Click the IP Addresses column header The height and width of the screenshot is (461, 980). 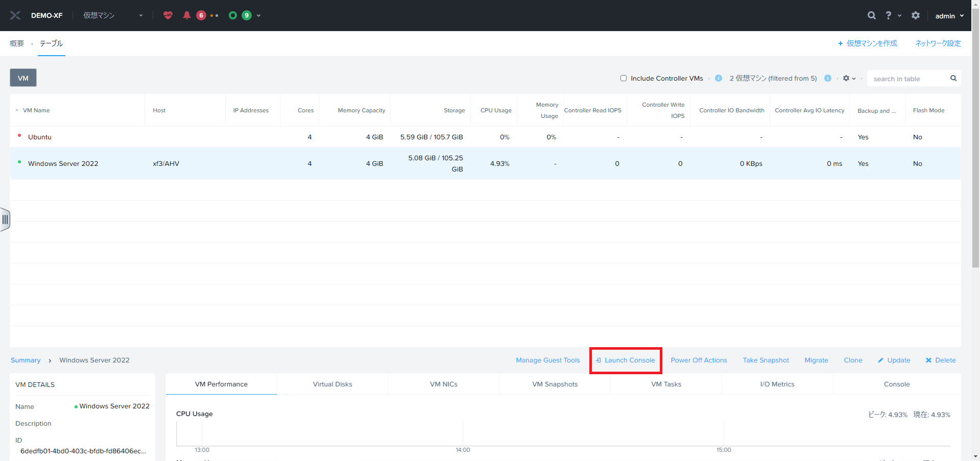(251, 110)
